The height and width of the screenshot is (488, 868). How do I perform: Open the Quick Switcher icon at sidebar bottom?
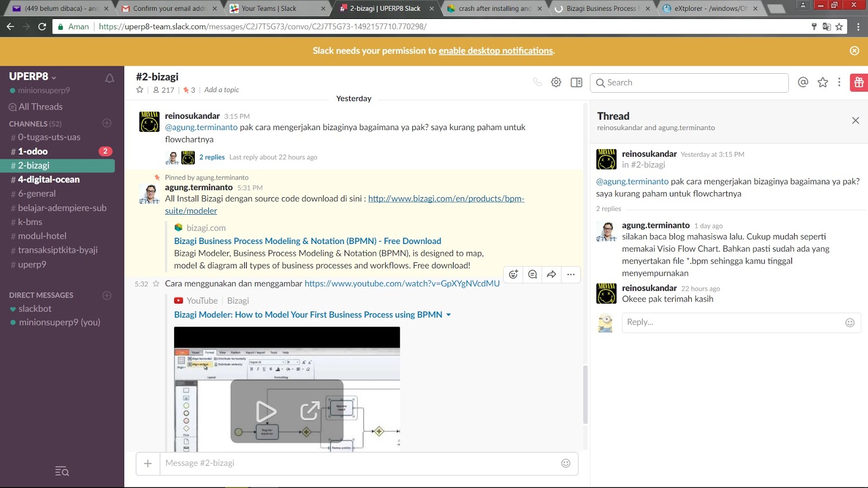[x=62, y=471]
